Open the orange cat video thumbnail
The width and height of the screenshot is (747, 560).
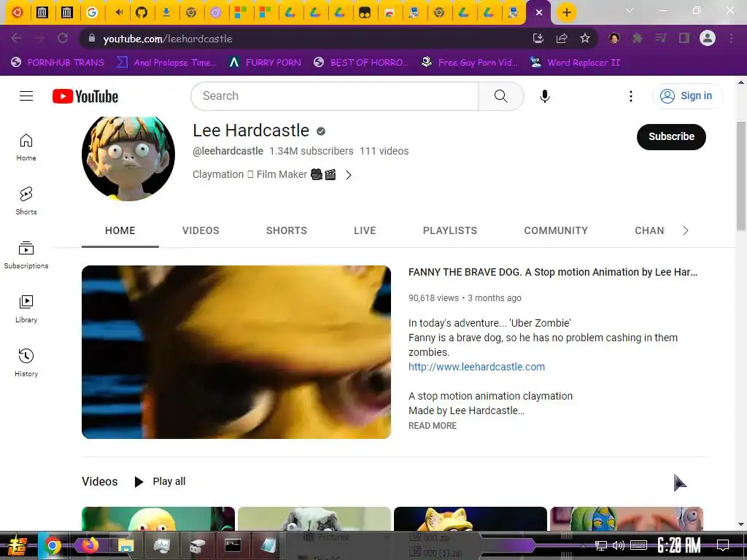tap(471, 518)
